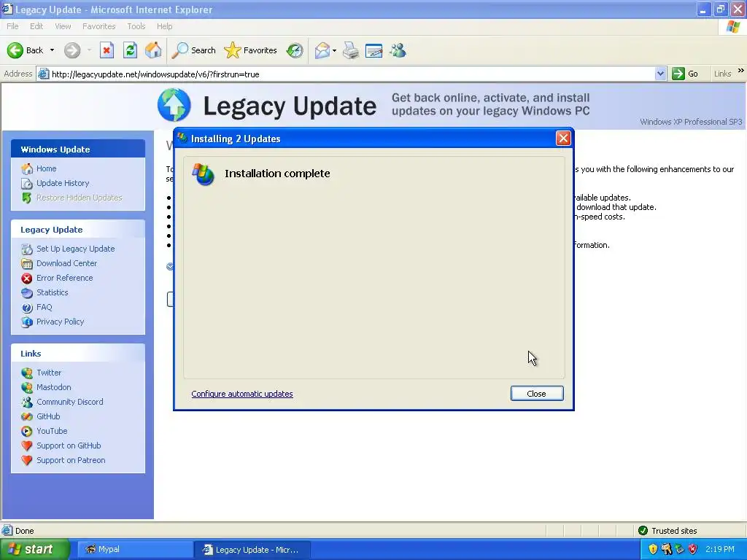747x560 pixels.
Task: Click the Back arrow toolbar icon
Action: [x=15, y=50]
